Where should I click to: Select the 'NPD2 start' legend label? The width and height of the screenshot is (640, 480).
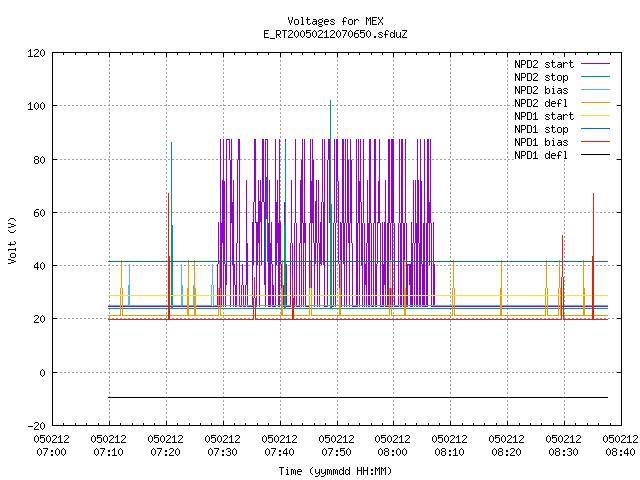tap(544, 64)
